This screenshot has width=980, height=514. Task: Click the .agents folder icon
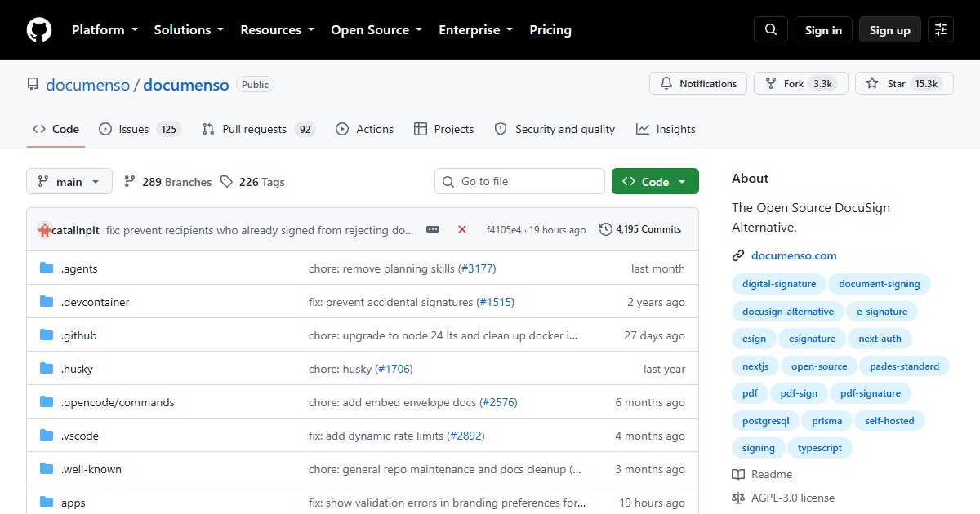pyautogui.click(x=47, y=268)
